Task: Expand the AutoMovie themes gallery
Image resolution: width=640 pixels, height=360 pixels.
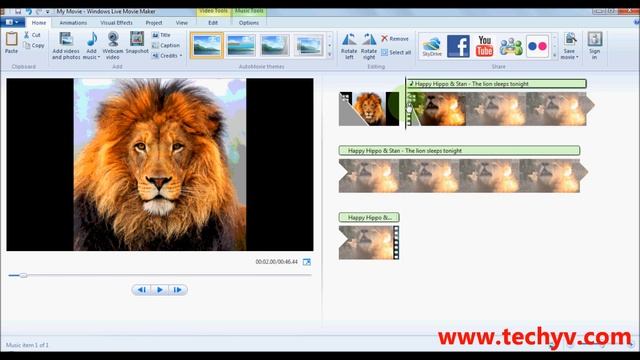Action: [x=330, y=55]
